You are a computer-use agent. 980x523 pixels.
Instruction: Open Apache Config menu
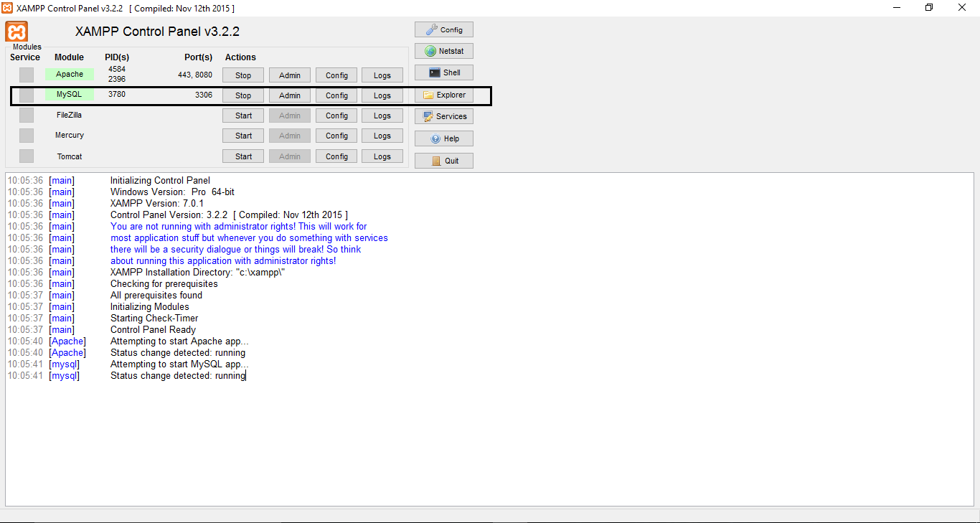336,75
